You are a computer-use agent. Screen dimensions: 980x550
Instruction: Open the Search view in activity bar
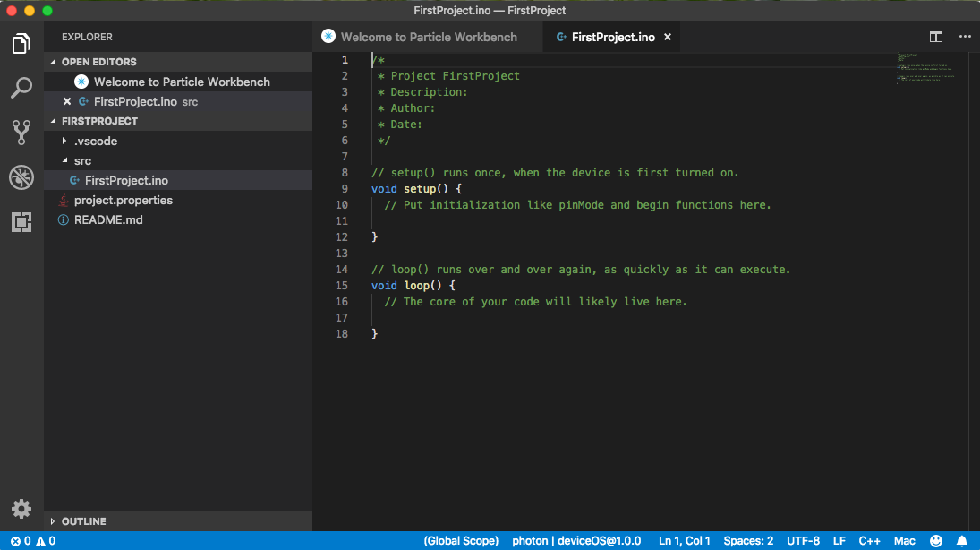(x=21, y=88)
